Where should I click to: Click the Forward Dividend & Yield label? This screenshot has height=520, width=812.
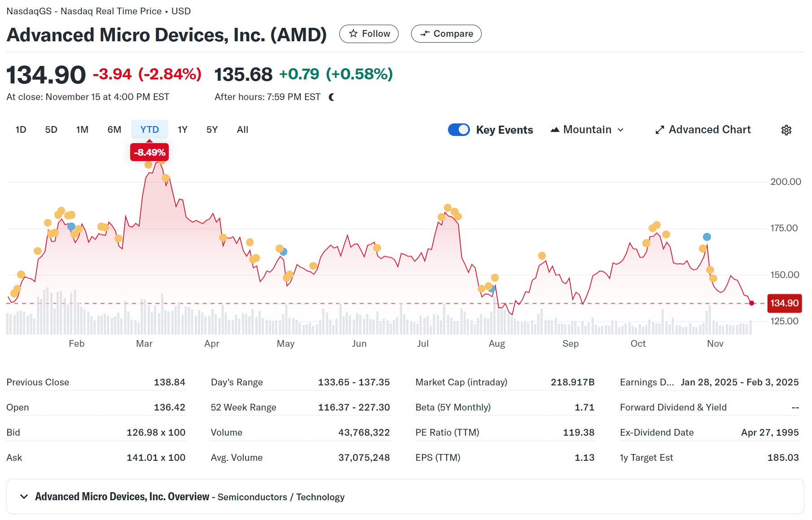[x=673, y=407]
